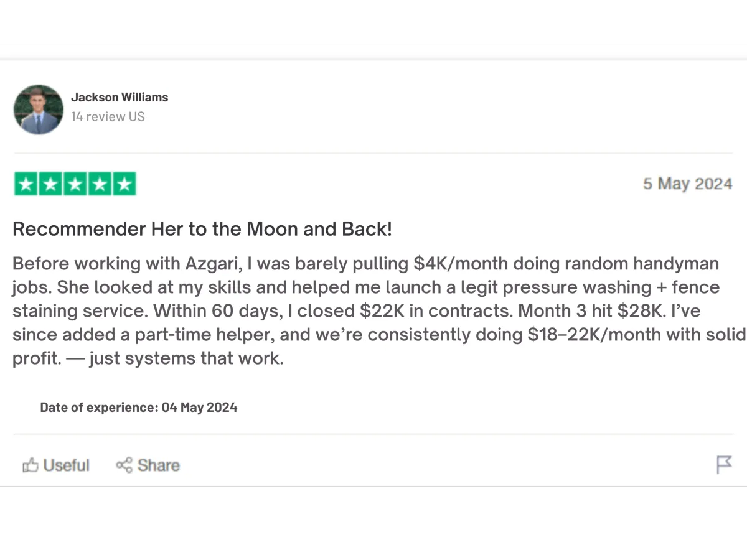Click the fifth green rating star
The width and height of the screenshot is (747, 560).
(124, 184)
